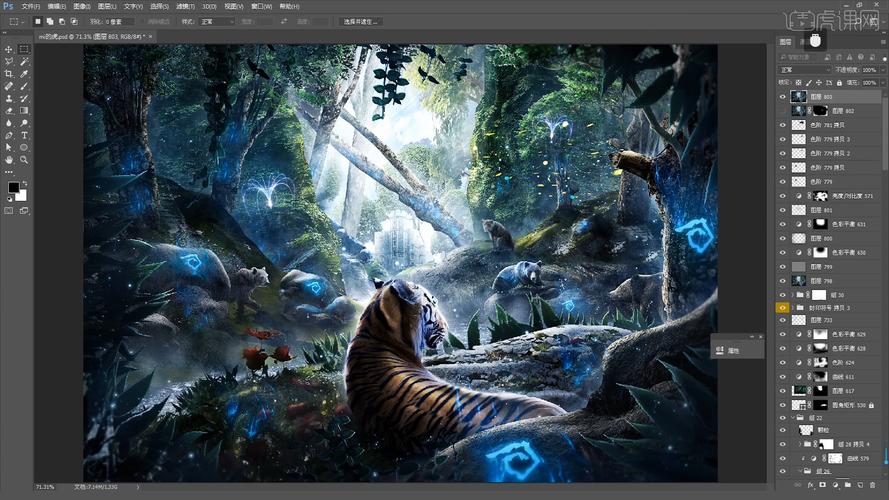
Task: Hide the 曲线 611 layer
Action: pos(783,376)
